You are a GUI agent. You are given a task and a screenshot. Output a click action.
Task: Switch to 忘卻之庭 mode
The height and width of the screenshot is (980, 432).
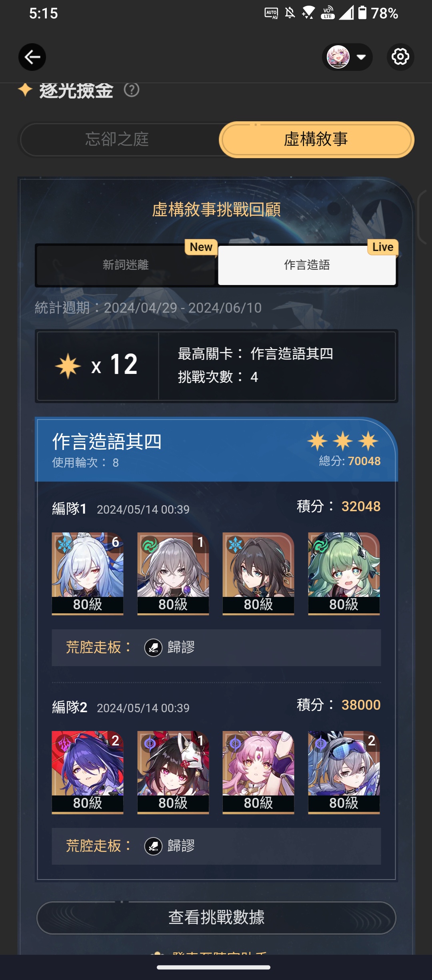tap(118, 139)
